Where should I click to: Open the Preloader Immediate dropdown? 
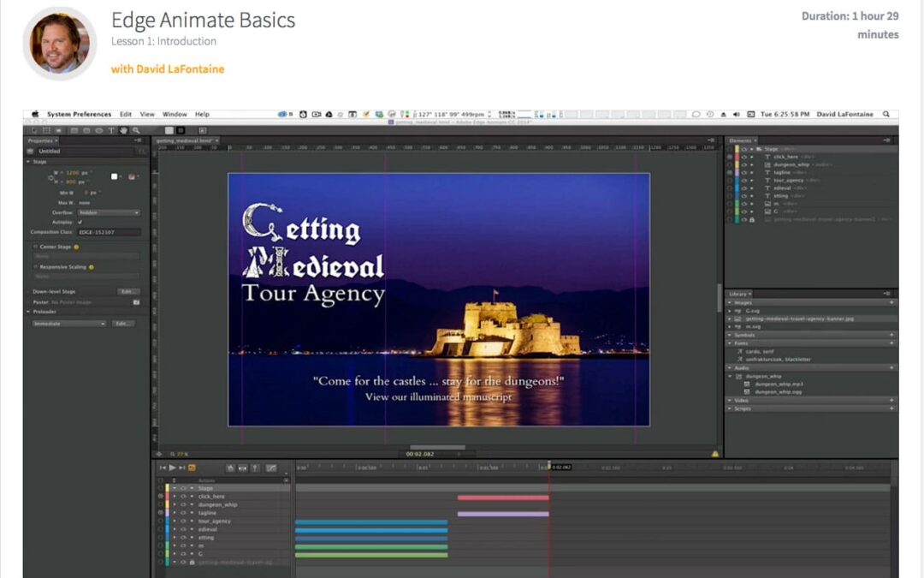point(69,324)
